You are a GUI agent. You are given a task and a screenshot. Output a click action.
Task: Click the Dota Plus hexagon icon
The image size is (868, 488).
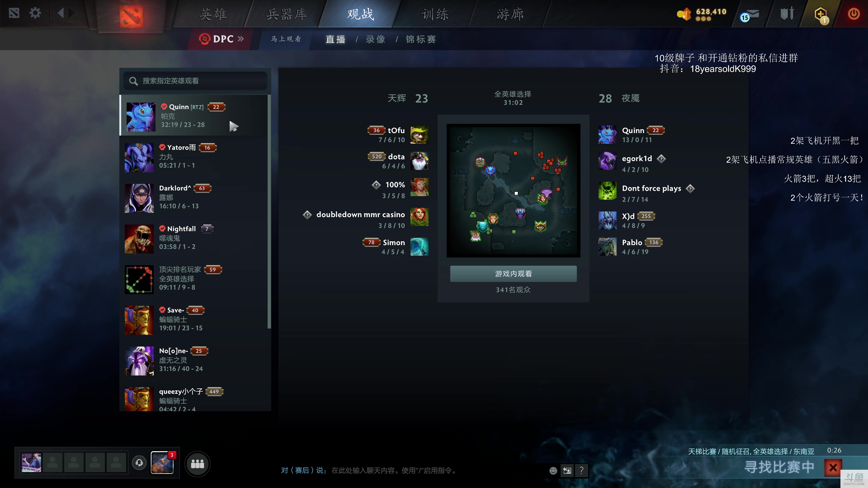(x=821, y=15)
